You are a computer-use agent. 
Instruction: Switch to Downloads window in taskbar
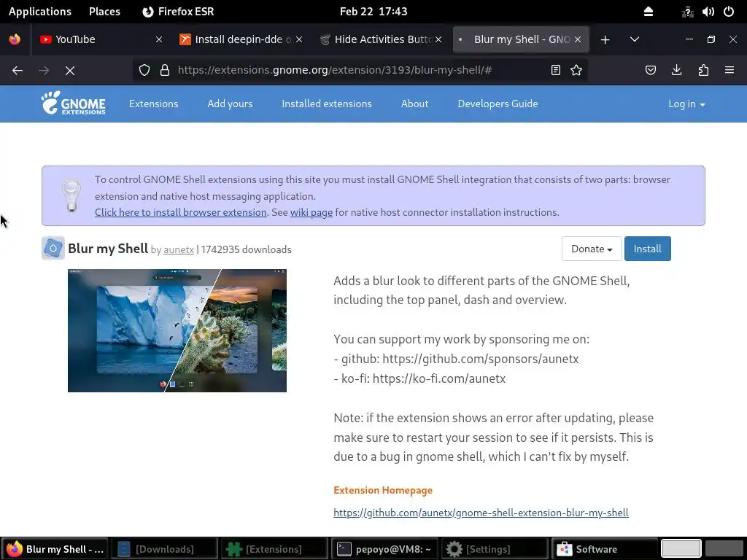point(164,549)
